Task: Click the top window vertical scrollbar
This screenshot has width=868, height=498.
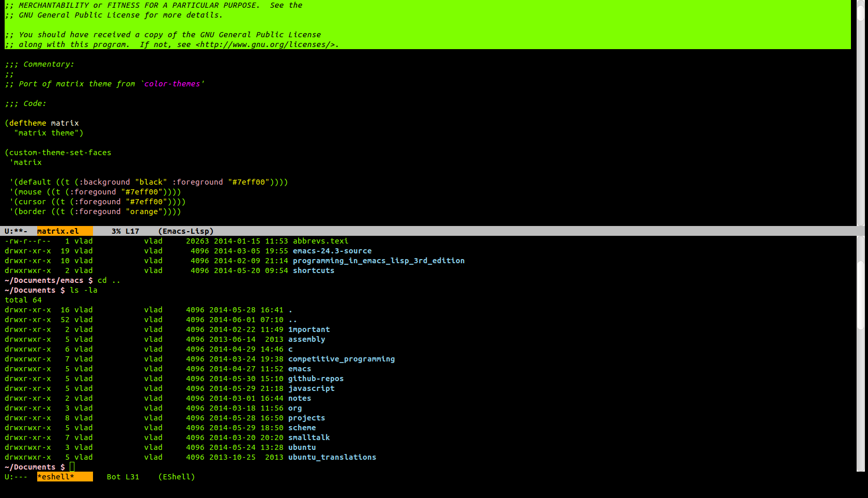Action: (x=861, y=113)
